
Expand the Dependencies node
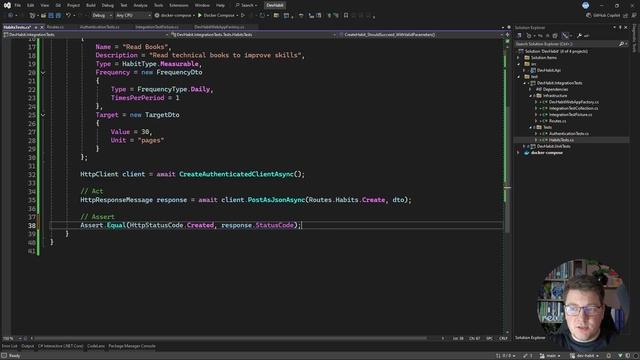(x=531, y=89)
